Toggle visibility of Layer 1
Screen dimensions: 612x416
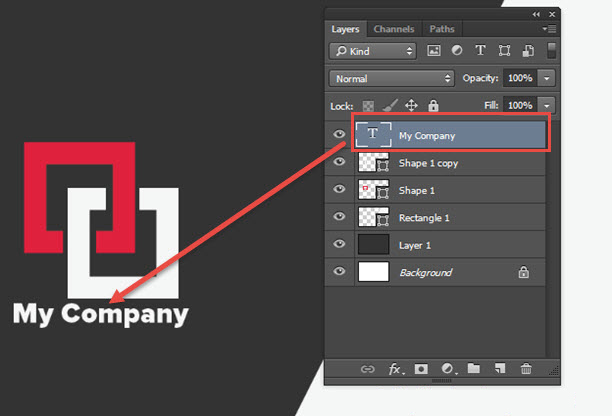coord(339,244)
